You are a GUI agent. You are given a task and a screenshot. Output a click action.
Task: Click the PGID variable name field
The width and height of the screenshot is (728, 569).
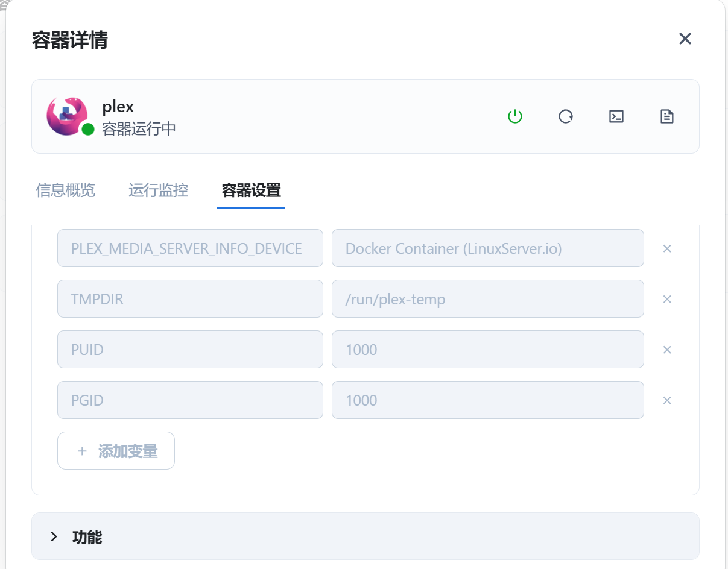click(190, 400)
